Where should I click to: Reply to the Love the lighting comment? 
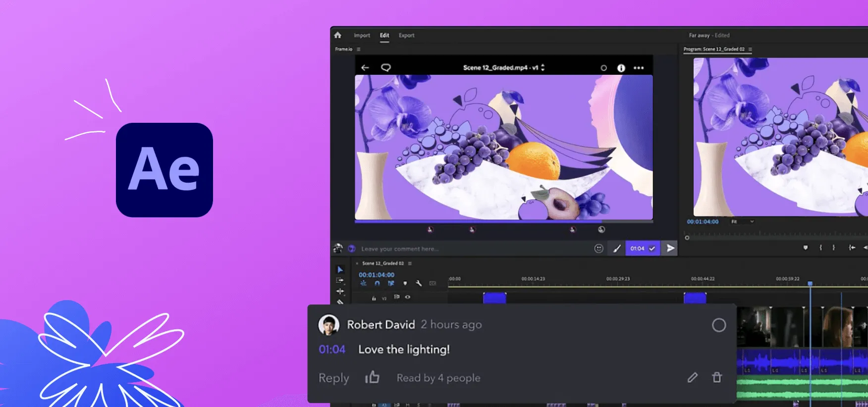334,378
